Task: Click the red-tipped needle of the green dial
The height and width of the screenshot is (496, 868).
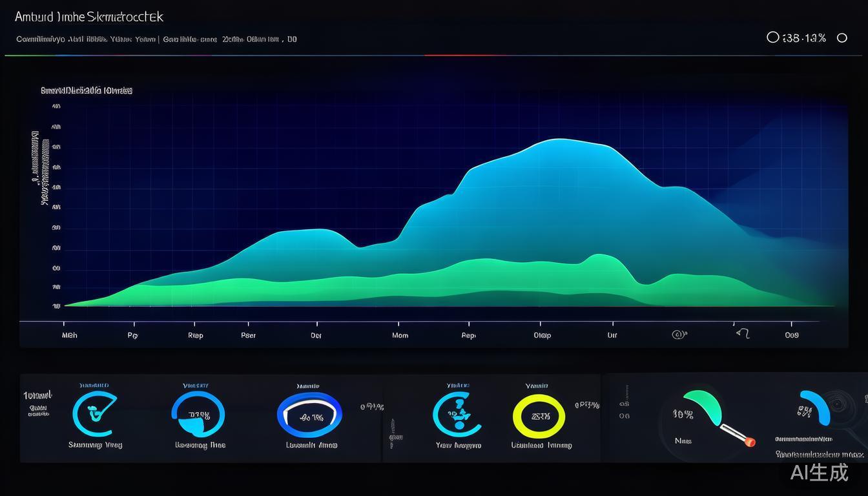Action: click(x=749, y=442)
